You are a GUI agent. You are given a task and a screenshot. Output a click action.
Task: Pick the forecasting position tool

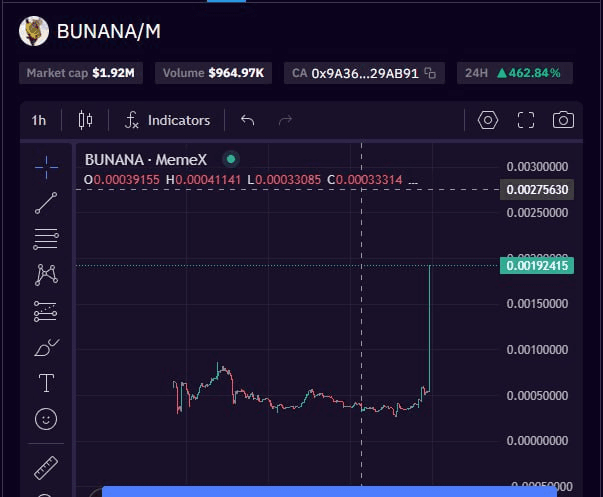(46, 311)
